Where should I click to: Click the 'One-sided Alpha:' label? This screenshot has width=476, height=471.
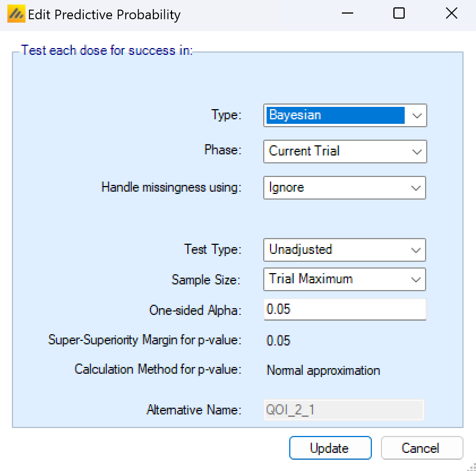[x=195, y=310]
